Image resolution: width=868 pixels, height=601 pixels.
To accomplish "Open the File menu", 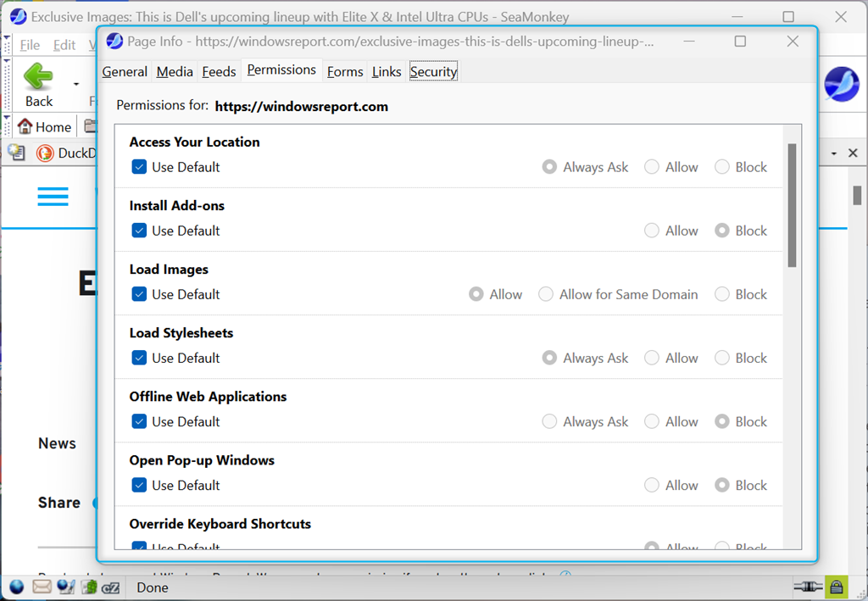I will point(30,45).
